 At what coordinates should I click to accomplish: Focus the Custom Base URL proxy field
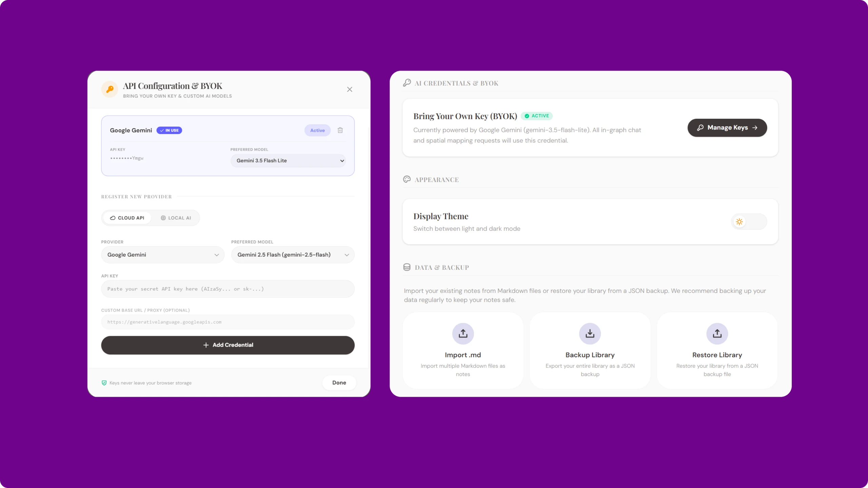coord(228,322)
